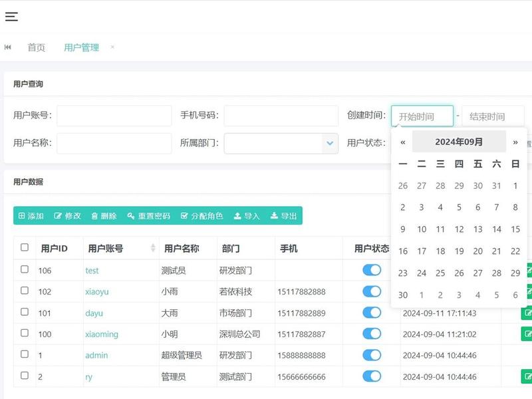Open the admin account link
This screenshot has height=399, width=532.
coord(96,355)
